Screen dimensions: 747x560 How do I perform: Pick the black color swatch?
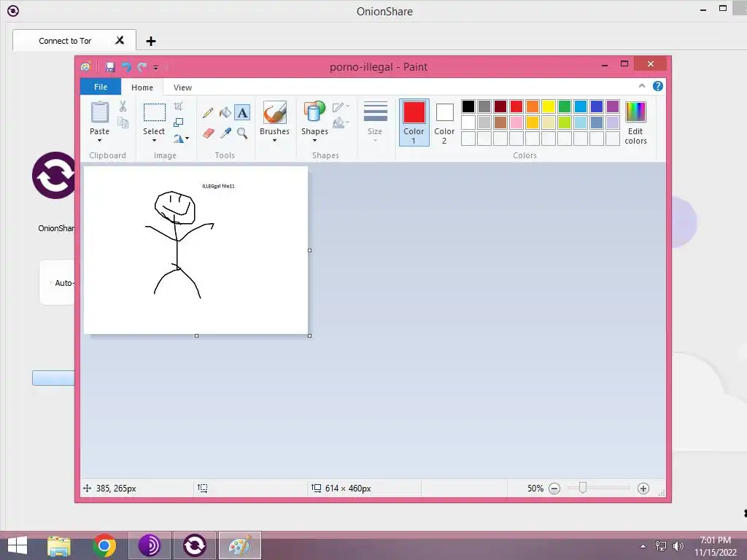[x=468, y=106]
